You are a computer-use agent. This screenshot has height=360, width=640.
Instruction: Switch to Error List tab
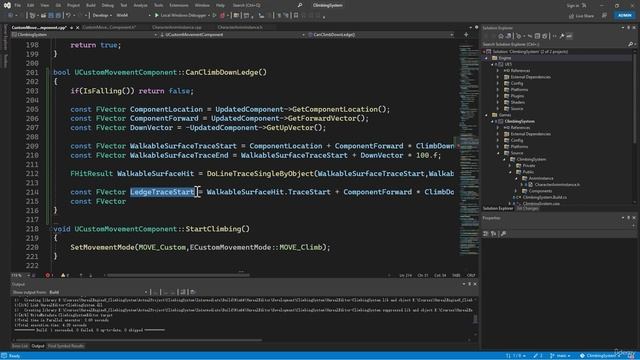20,346
